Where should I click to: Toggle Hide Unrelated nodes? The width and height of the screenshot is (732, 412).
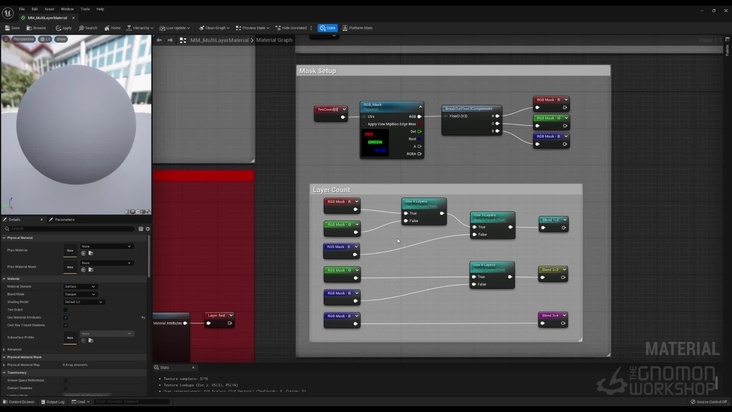[291, 28]
